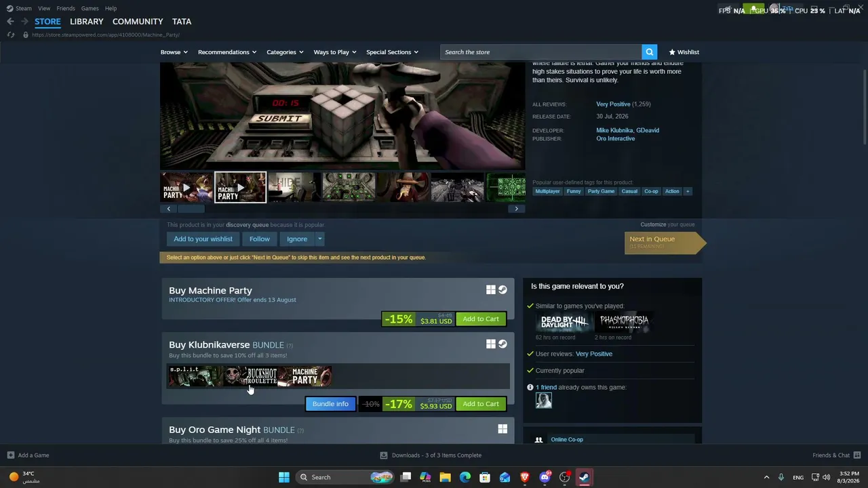Open the Oro Interactive publisher link
Image resolution: width=868 pixels, height=488 pixels.
[x=616, y=139]
